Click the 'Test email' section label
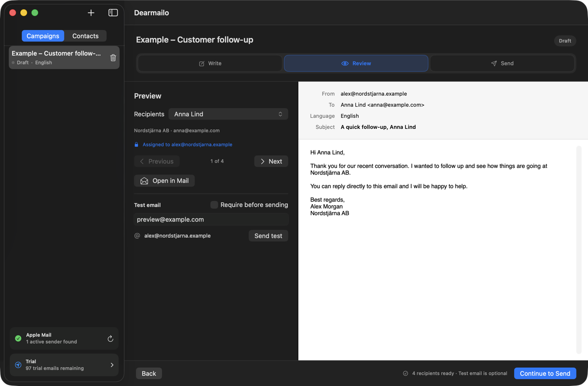 pyautogui.click(x=147, y=205)
